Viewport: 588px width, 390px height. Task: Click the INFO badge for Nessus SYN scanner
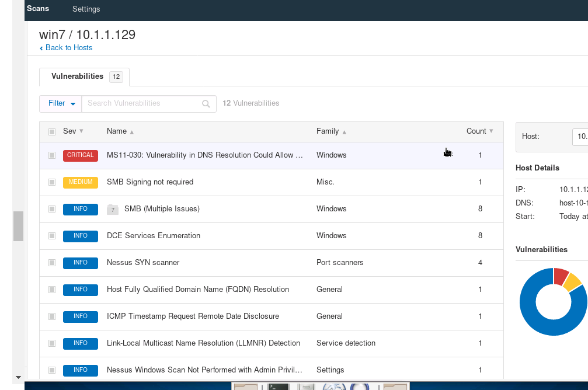coord(81,263)
